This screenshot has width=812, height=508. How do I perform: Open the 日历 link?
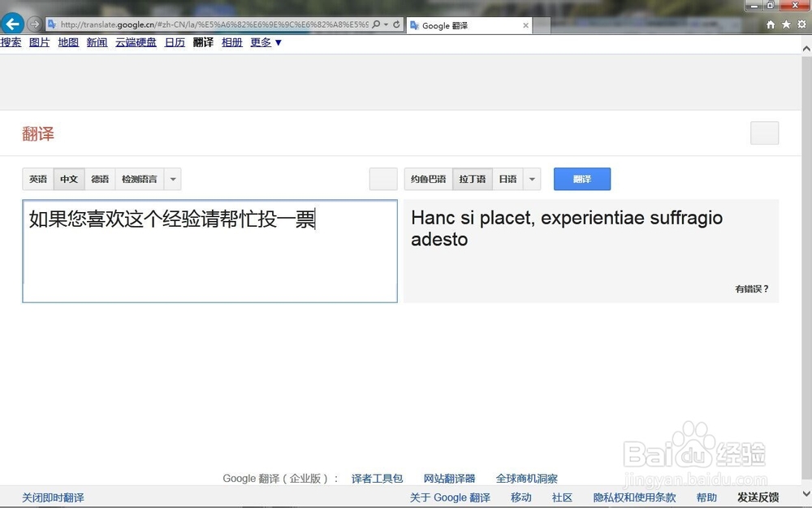coord(175,42)
